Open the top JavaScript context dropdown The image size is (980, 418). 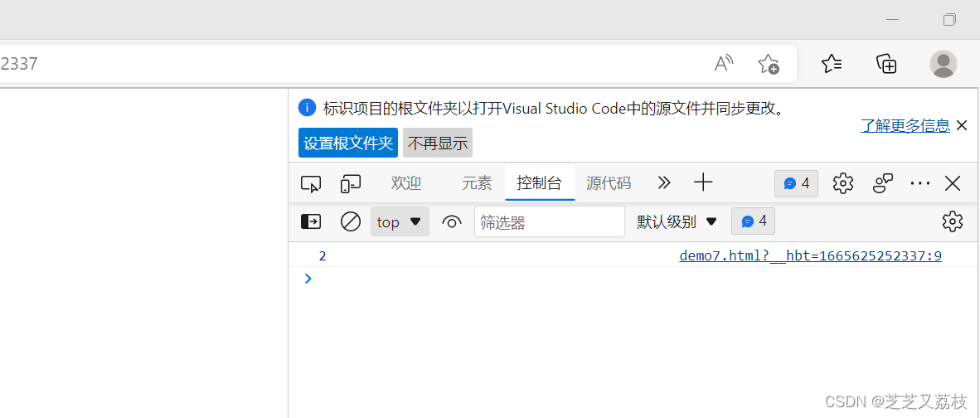tap(400, 221)
